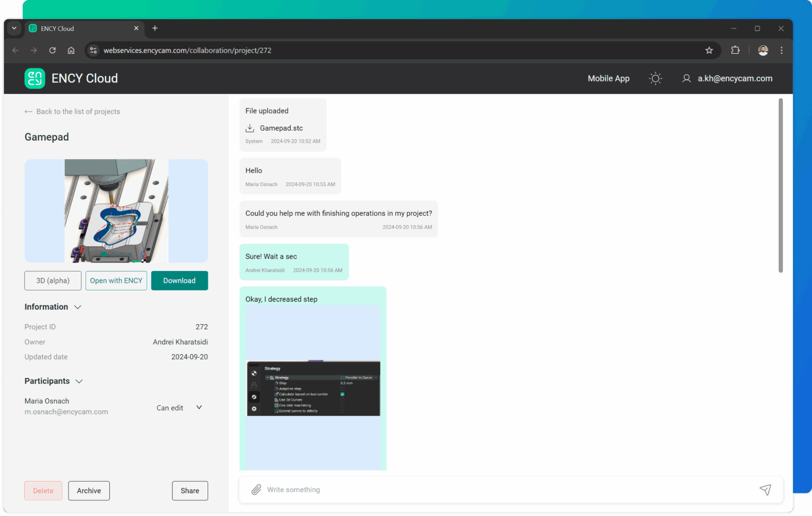This screenshot has height=516, width=812.
Task: Click the green Download button
Action: (x=179, y=281)
